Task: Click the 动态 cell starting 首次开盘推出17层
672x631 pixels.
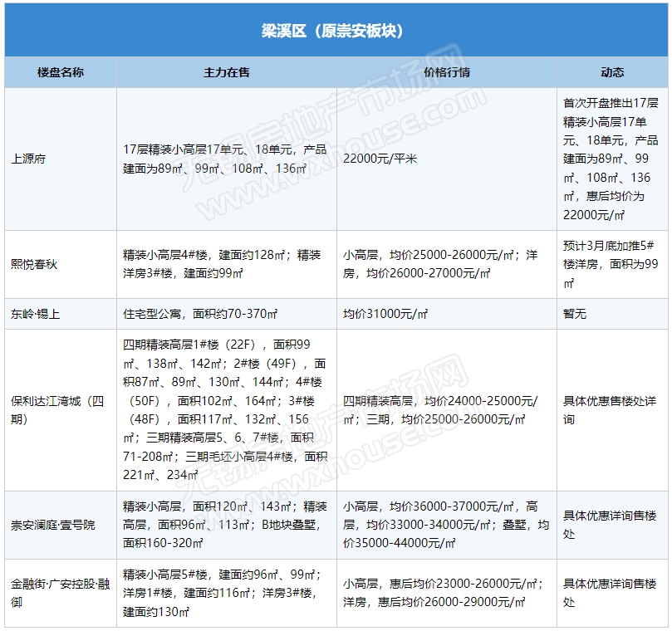Action: click(x=611, y=159)
